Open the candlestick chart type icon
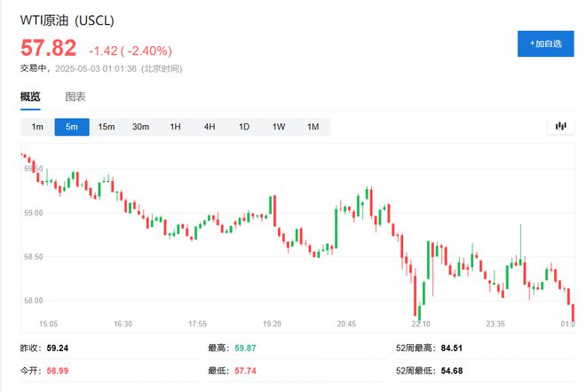This screenshot has width=586, height=392. tap(559, 127)
